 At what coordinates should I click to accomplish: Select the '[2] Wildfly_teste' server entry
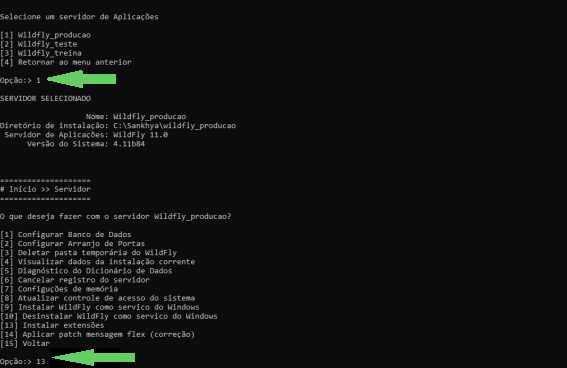pos(39,44)
